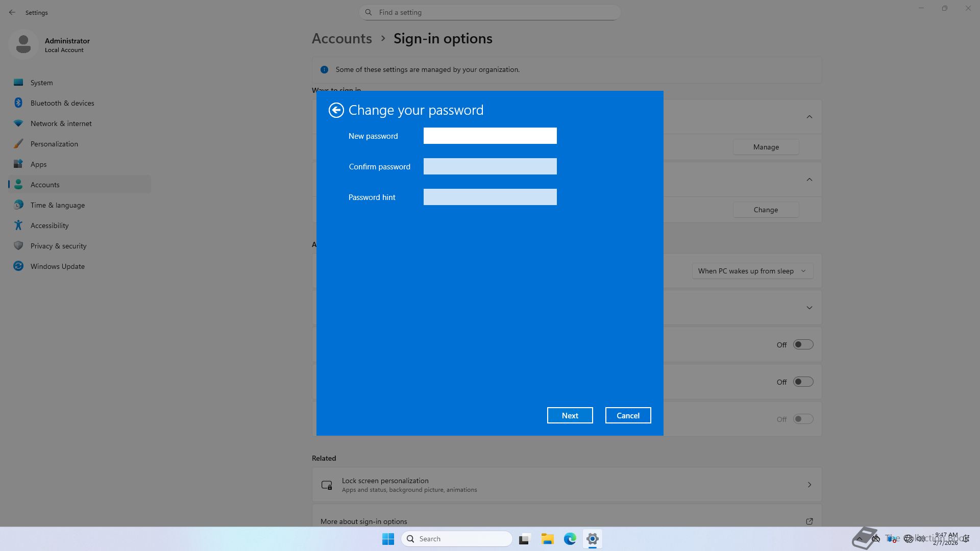Open Privacy & security menu item
Viewport: 980px width, 551px height.
pyautogui.click(x=58, y=246)
